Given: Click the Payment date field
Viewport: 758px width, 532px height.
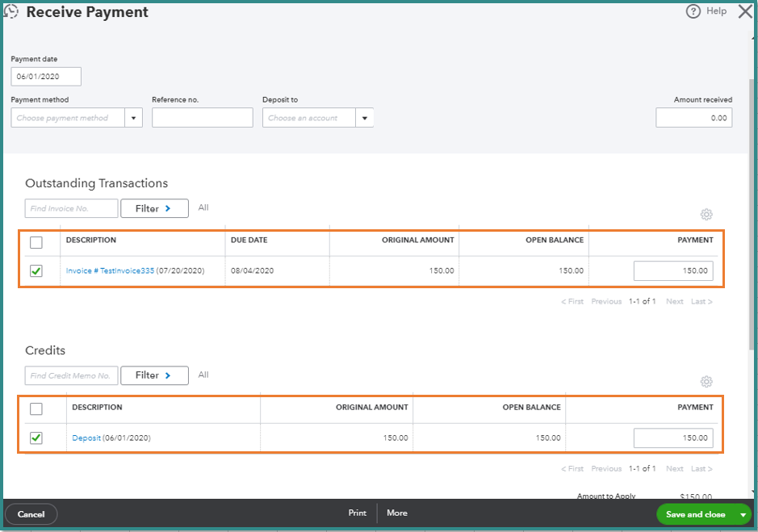Looking at the screenshot, I should 46,77.
